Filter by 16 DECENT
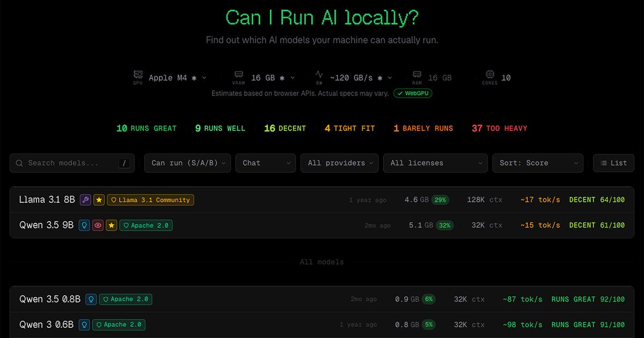 285,128
